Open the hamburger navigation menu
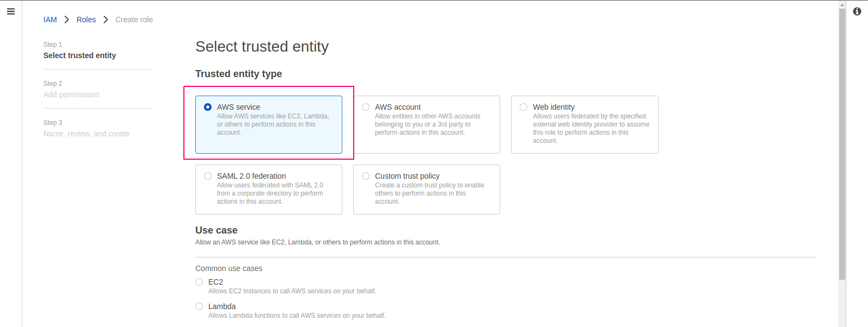 11,11
